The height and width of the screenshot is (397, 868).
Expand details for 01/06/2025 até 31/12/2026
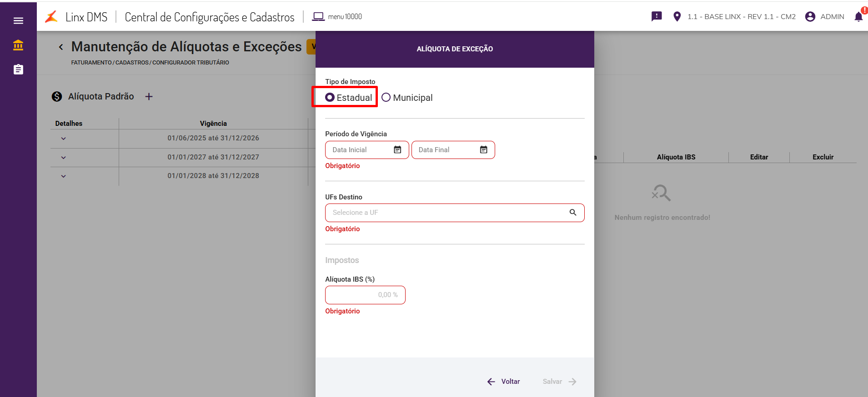coord(64,139)
